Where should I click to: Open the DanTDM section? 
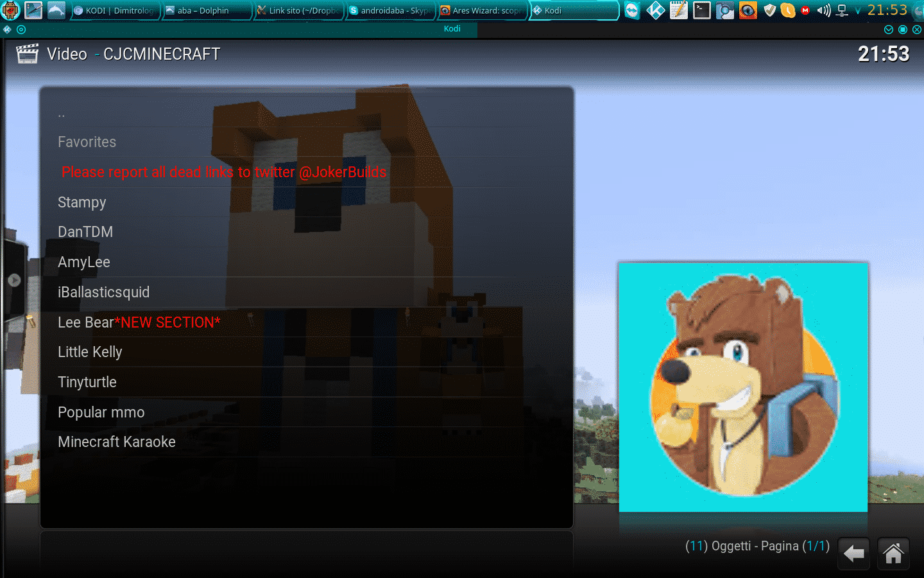[x=307, y=232]
